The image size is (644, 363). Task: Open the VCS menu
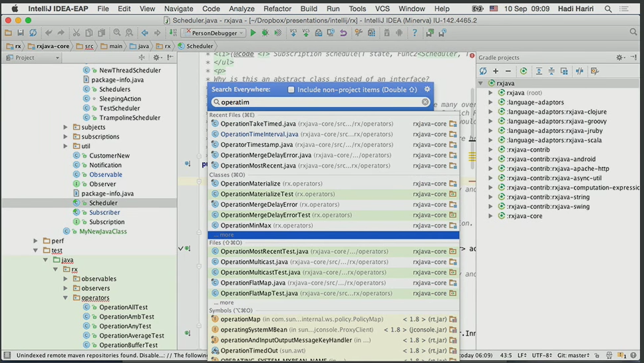[382, 9]
